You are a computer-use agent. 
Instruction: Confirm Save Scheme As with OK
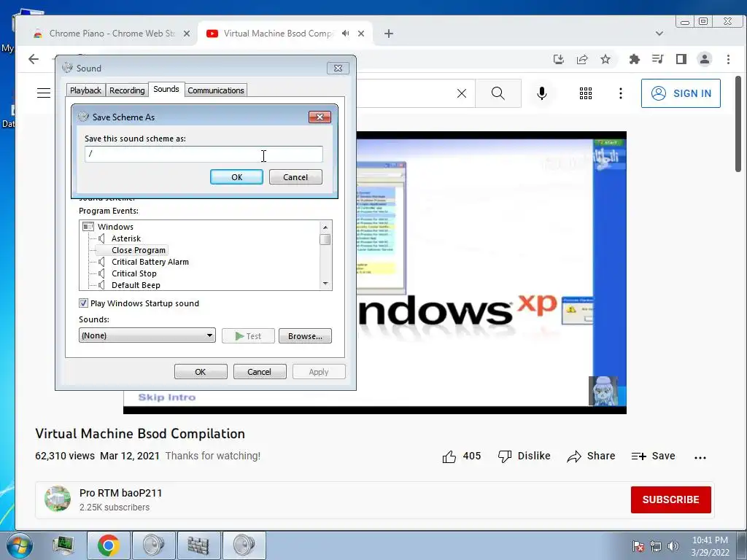[237, 176]
